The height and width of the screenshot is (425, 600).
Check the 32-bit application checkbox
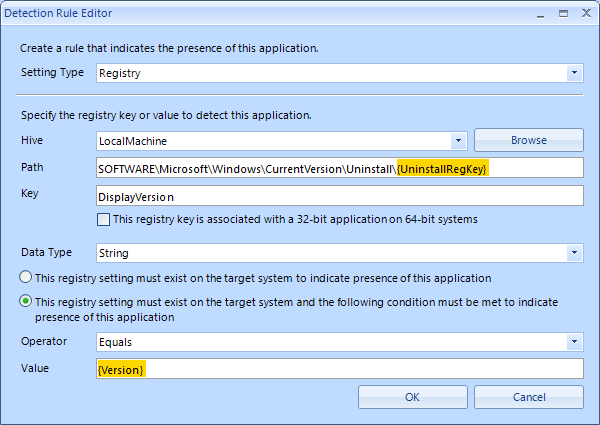103,220
